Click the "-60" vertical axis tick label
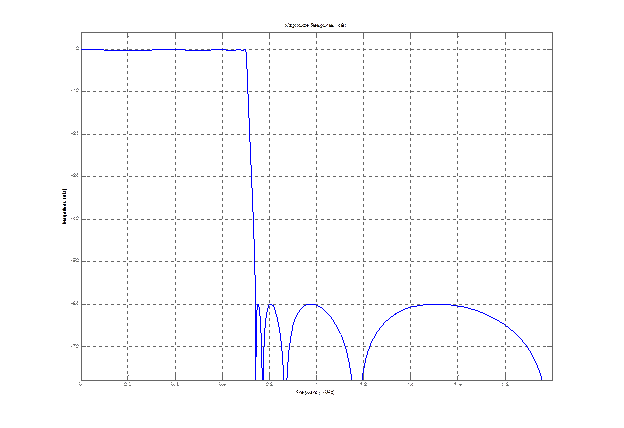 click(x=75, y=304)
